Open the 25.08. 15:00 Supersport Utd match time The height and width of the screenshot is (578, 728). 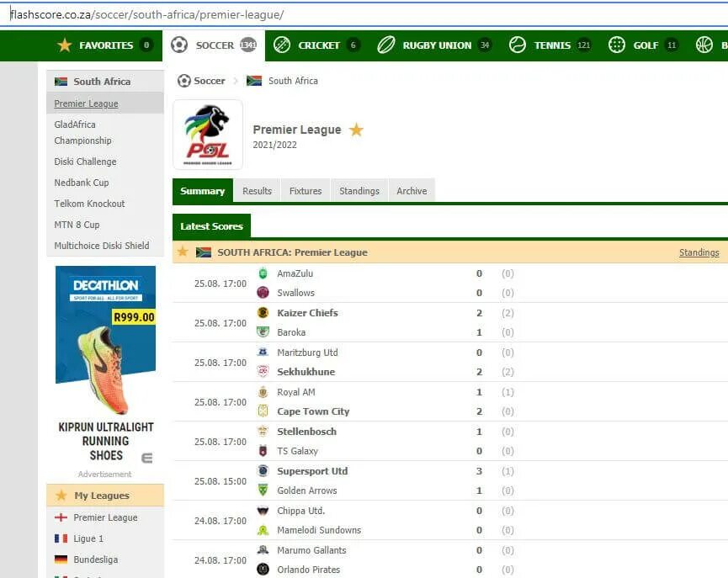click(220, 481)
